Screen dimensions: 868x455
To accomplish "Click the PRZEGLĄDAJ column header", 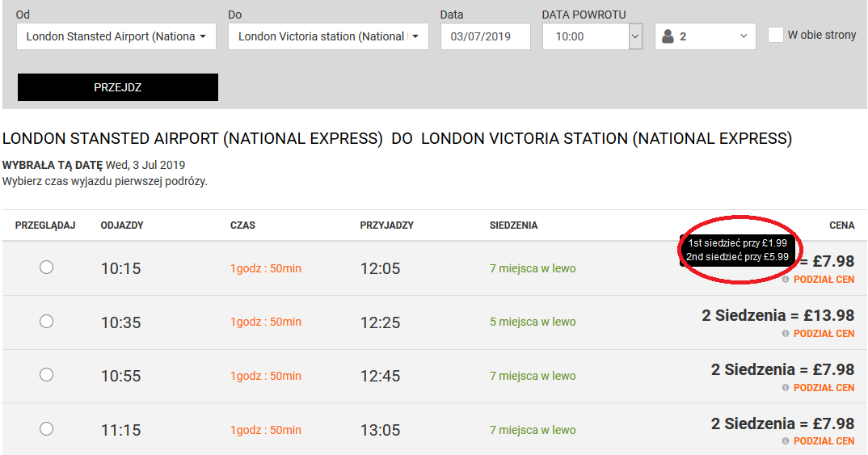I will (x=45, y=225).
